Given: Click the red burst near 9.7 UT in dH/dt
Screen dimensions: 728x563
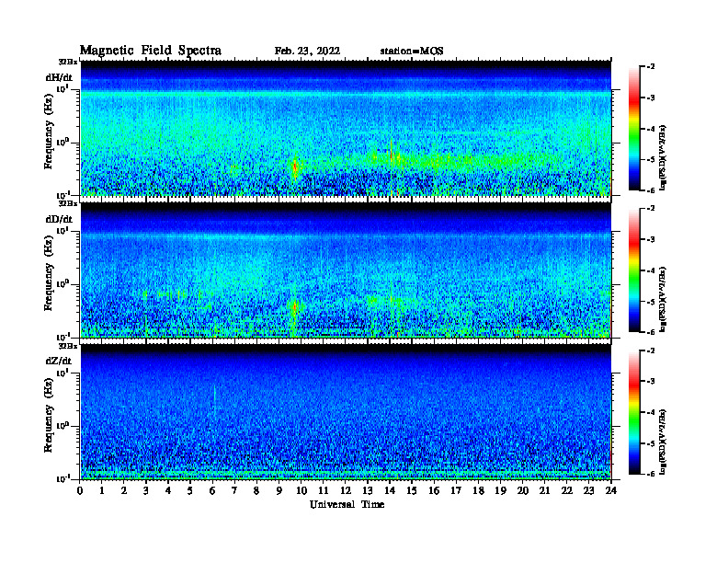Looking at the screenshot, I should click(x=295, y=167).
